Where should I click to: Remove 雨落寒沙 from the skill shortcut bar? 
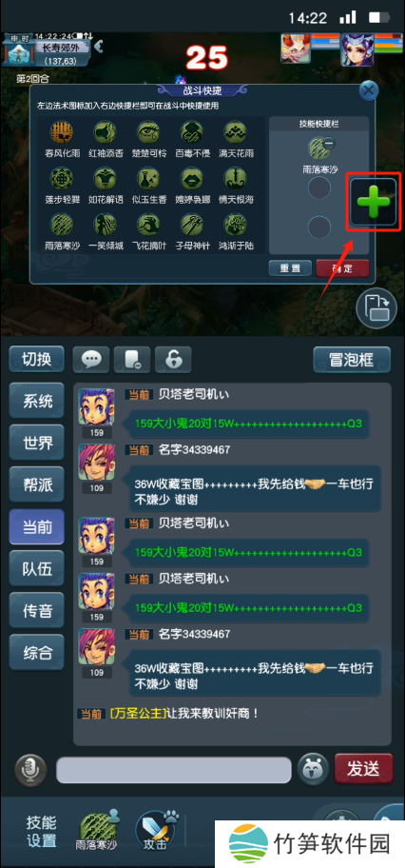(x=328, y=144)
